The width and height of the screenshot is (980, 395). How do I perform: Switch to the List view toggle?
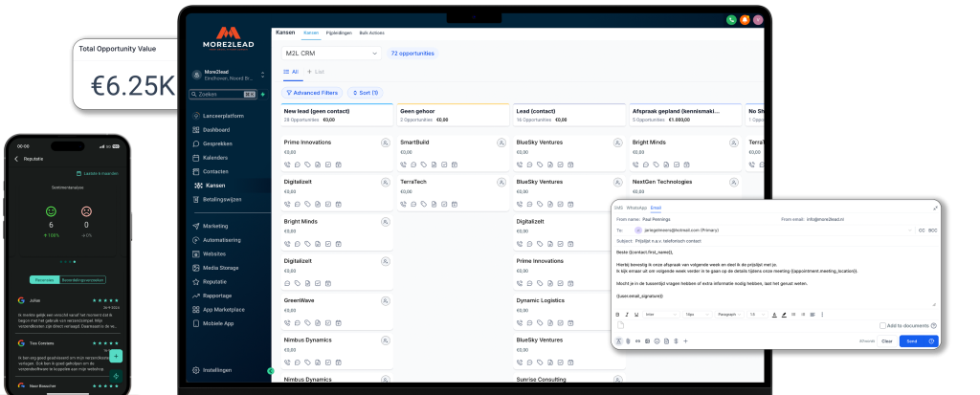(315, 72)
